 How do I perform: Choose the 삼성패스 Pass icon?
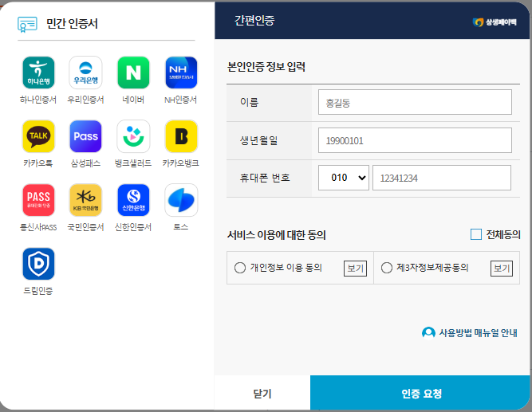click(85, 136)
